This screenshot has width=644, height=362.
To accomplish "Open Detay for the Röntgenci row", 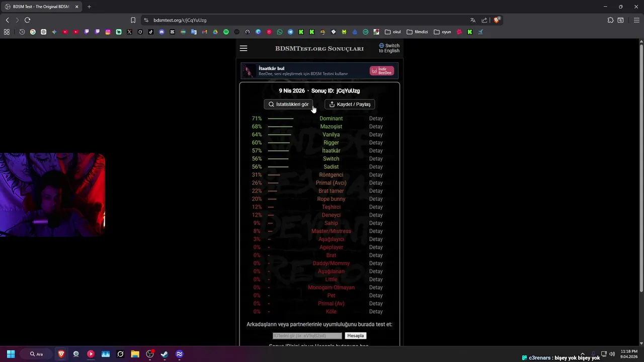I will (376, 175).
